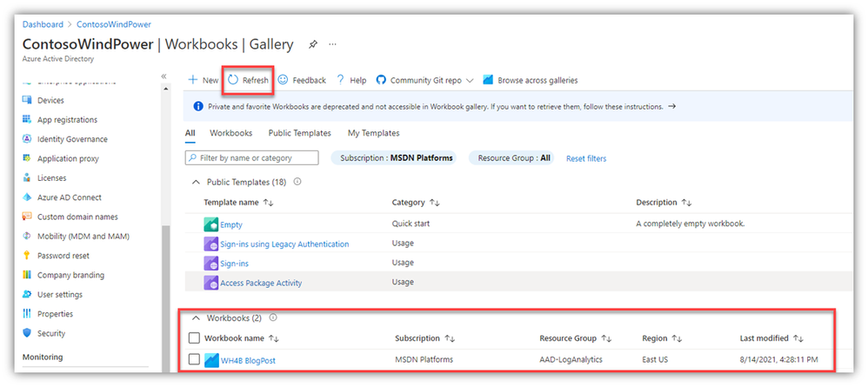Image resolution: width=868 pixels, height=387 pixels.
Task: Click the Reset filters link
Action: tap(586, 158)
